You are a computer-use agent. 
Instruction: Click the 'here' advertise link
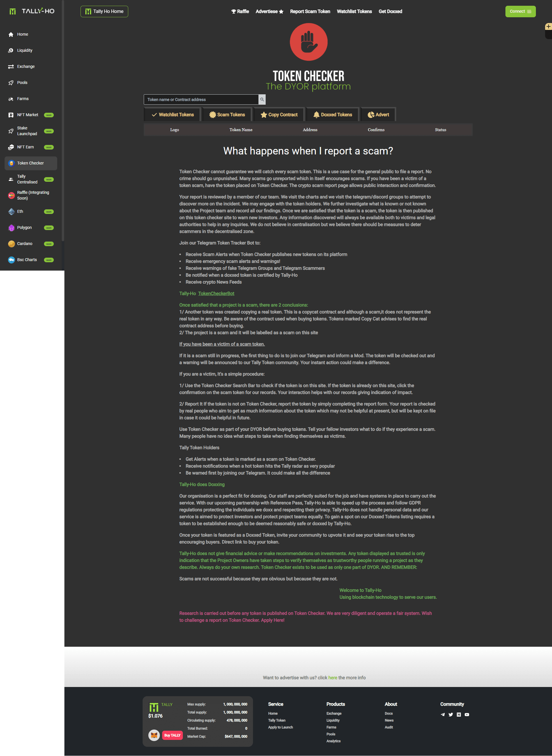[x=332, y=677]
